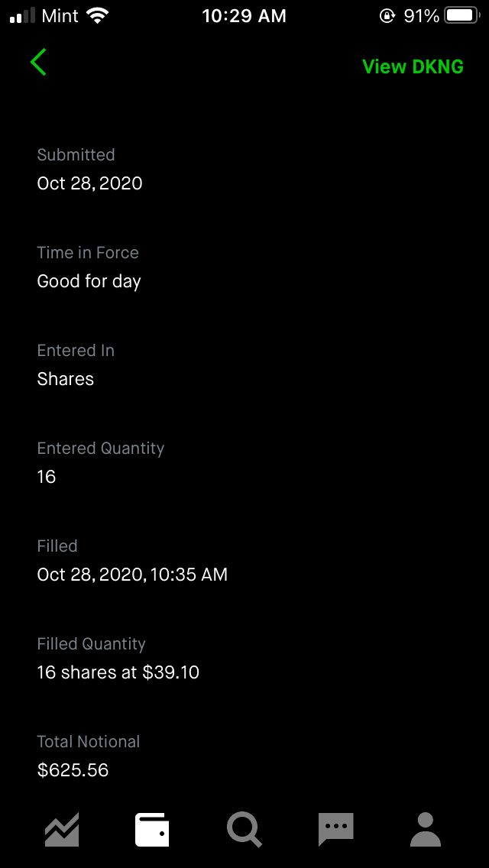Viewport: 489px width, 868px height.
Task: Tap 16 shares at $39.10 text
Action: click(118, 672)
